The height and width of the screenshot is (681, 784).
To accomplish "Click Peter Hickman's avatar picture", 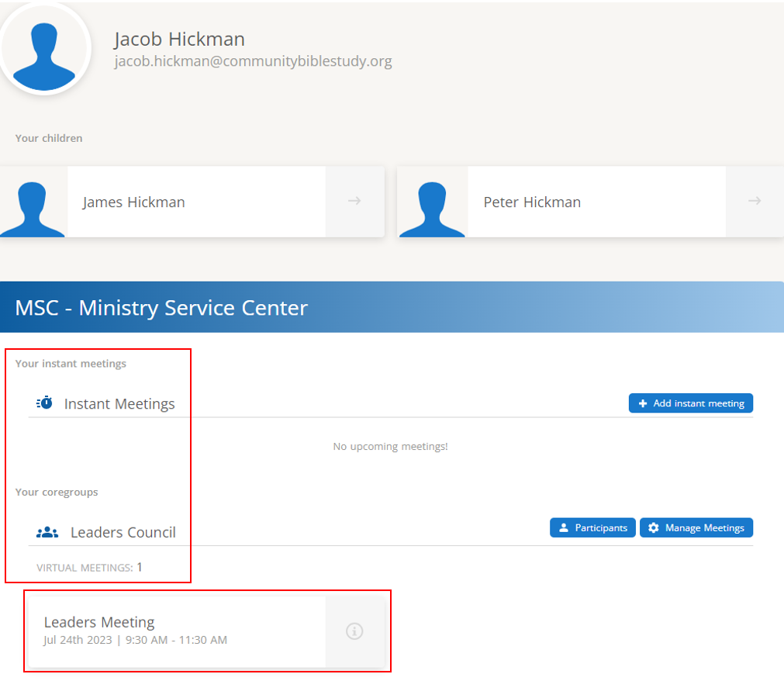I will click(432, 202).
